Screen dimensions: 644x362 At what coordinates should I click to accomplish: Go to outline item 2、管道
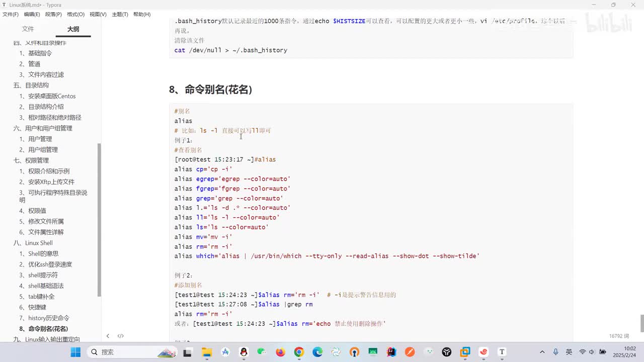coord(30,64)
